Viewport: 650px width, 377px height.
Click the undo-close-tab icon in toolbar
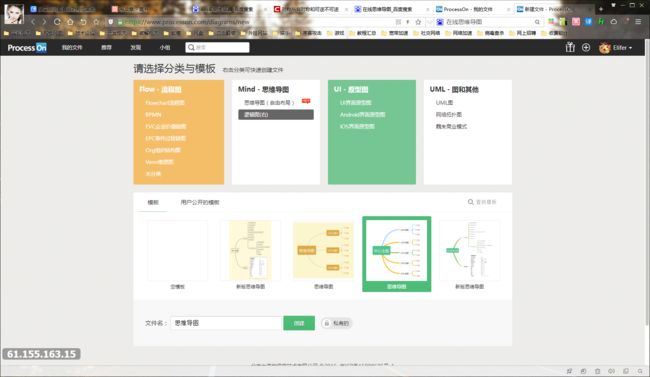coord(83,22)
